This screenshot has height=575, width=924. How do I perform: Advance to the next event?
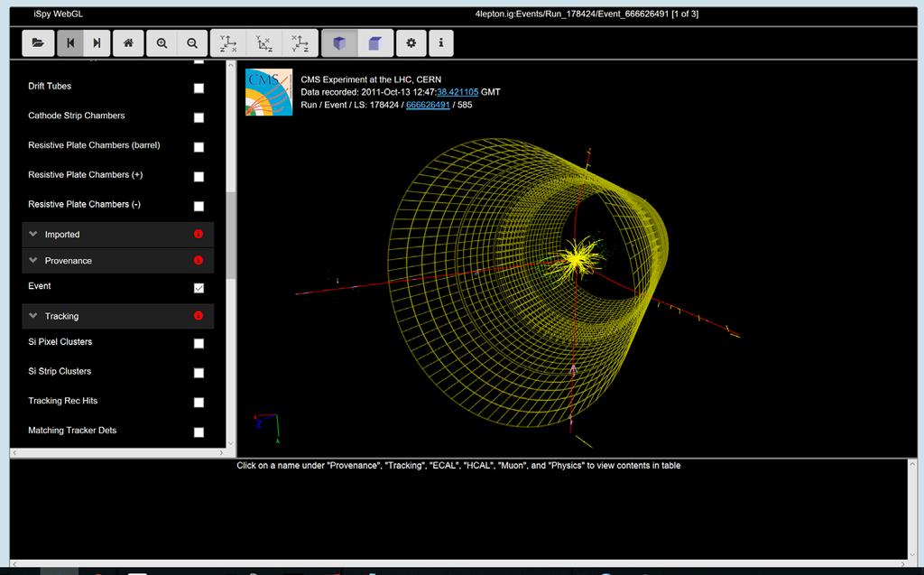tap(97, 43)
